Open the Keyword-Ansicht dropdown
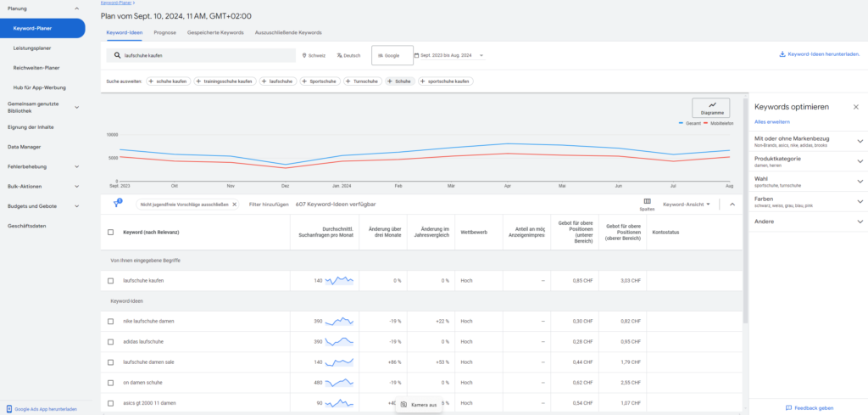The width and height of the screenshot is (868, 415). (687, 205)
